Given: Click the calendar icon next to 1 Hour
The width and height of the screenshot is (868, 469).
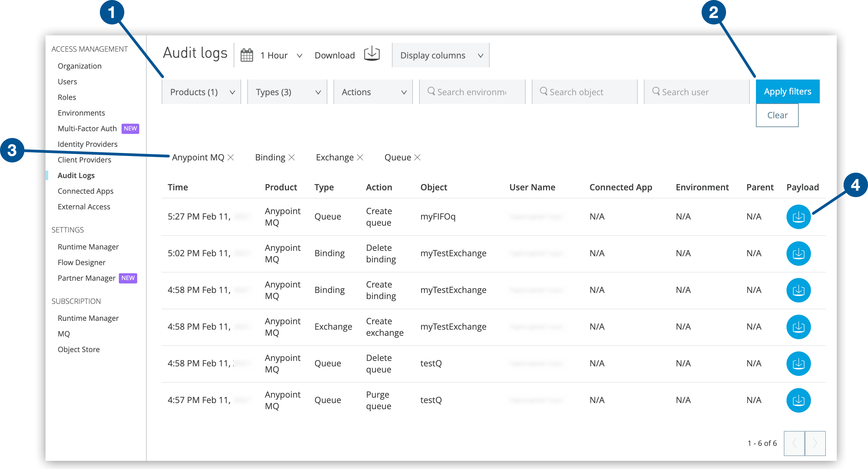Looking at the screenshot, I should 247,55.
